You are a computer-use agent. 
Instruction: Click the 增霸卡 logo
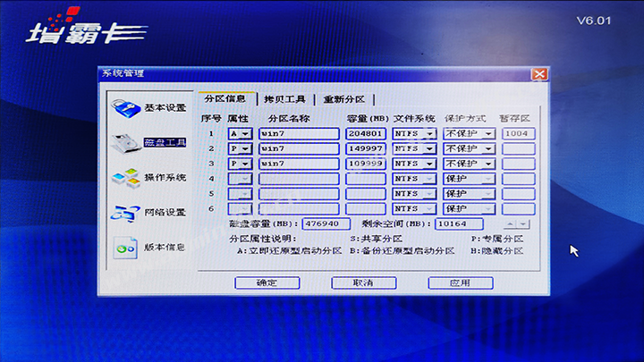tap(86, 27)
